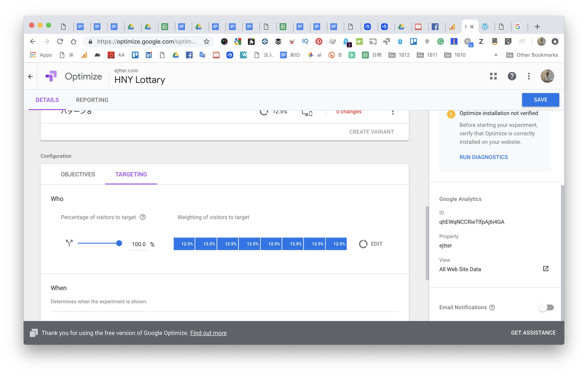This screenshot has height=376, width=588.
Task: Bookmark this page with the star icon
Action: coord(207,42)
